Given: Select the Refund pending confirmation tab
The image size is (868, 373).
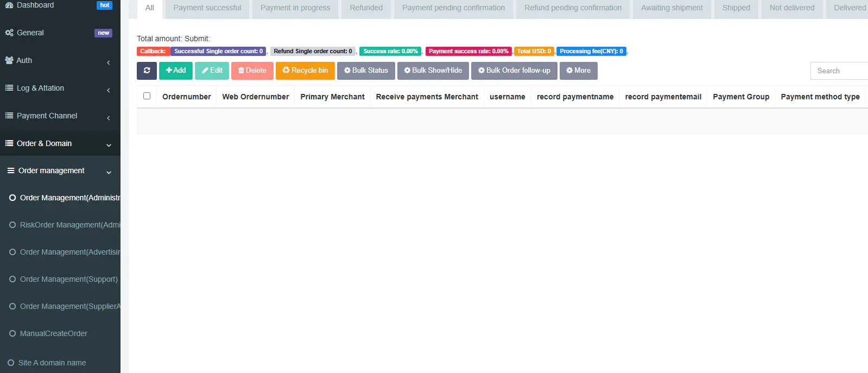Looking at the screenshot, I should tap(573, 8).
